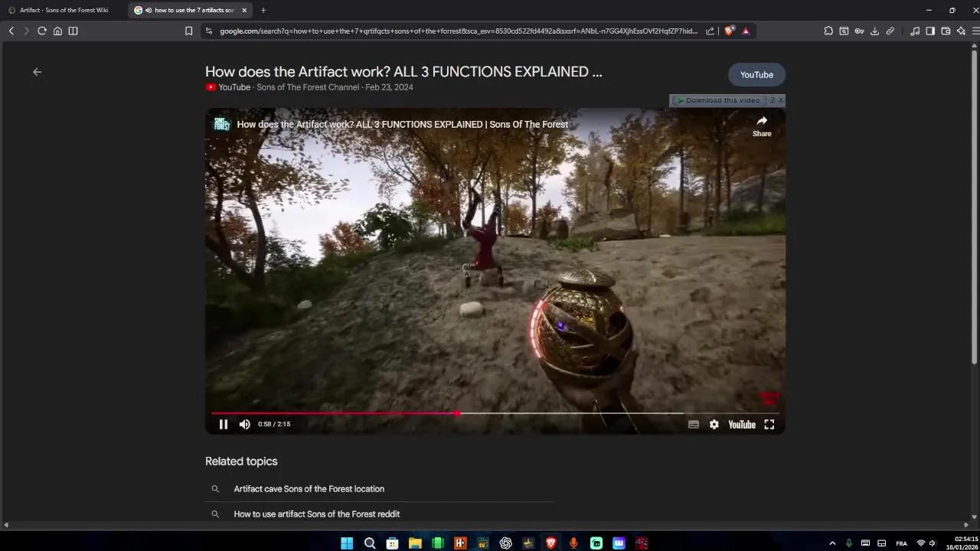Click the browser forward arrow
The width and height of the screenshot is (980, 551).
point(26,31)
